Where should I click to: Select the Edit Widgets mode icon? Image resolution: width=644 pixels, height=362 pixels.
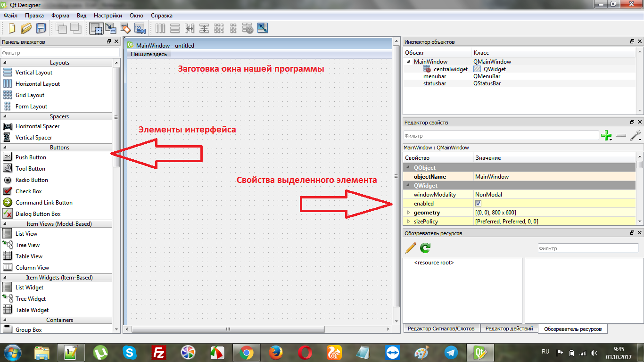[x=96, y=28]
